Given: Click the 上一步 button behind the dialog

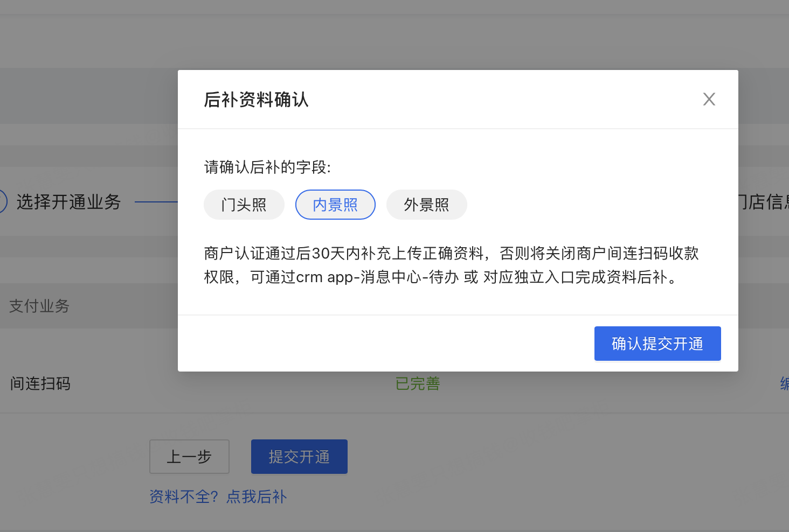Looking at the screenshot, I should [x=189, y=457].
